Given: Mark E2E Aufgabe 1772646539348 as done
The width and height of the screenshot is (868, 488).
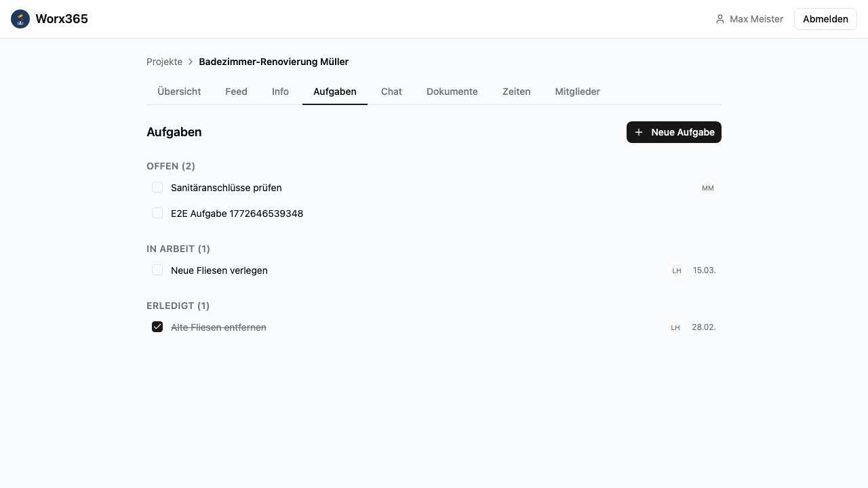Looking at the screenshot, I should coord(157,213).
